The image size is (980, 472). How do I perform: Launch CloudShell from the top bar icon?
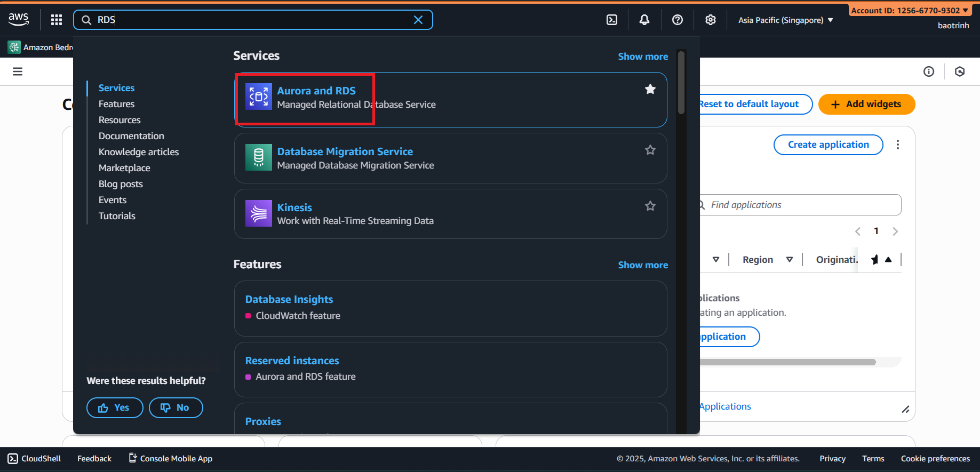point(612,20)
